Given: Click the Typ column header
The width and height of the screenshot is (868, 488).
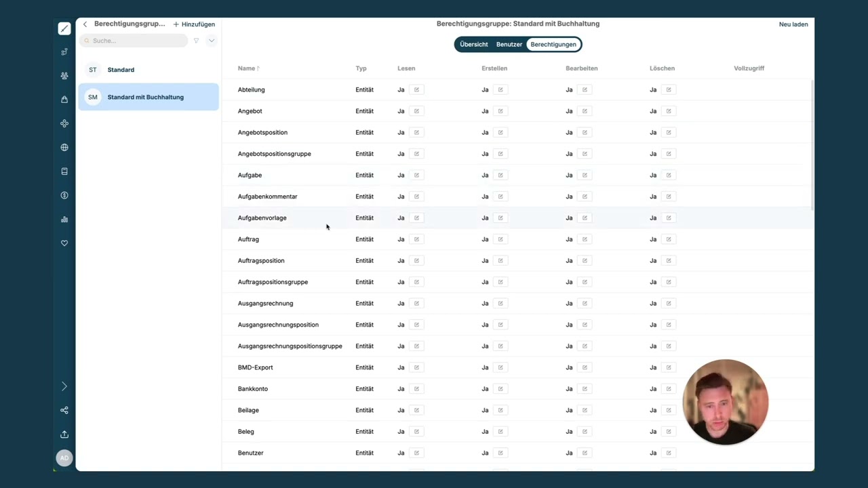Looking at the screenshot, I should (x=361, y=68).
